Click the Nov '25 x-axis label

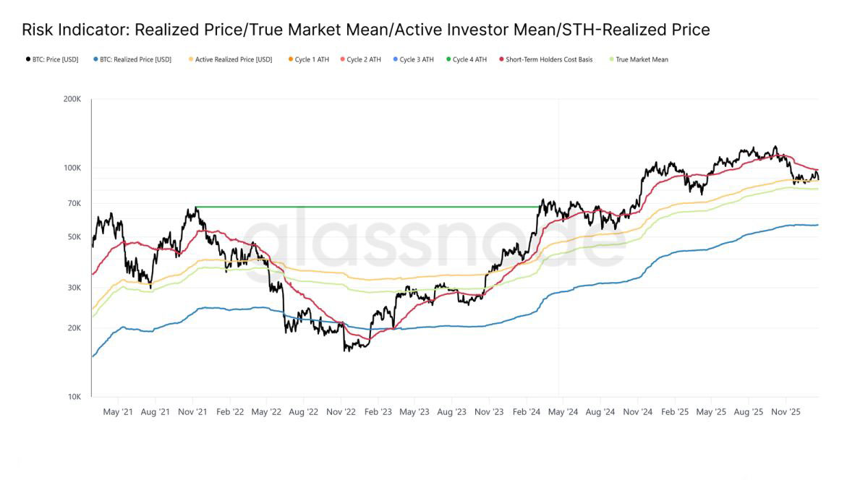click(785, 412)
